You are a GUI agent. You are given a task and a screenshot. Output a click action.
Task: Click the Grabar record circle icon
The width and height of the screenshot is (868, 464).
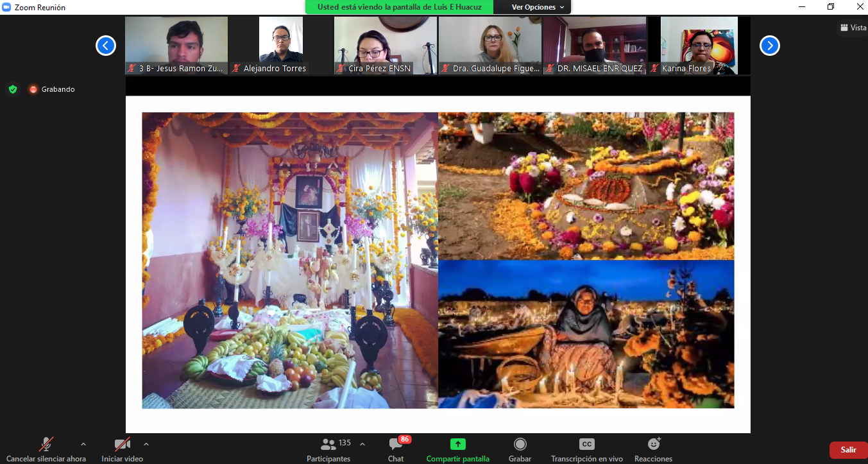coord(520,444)
